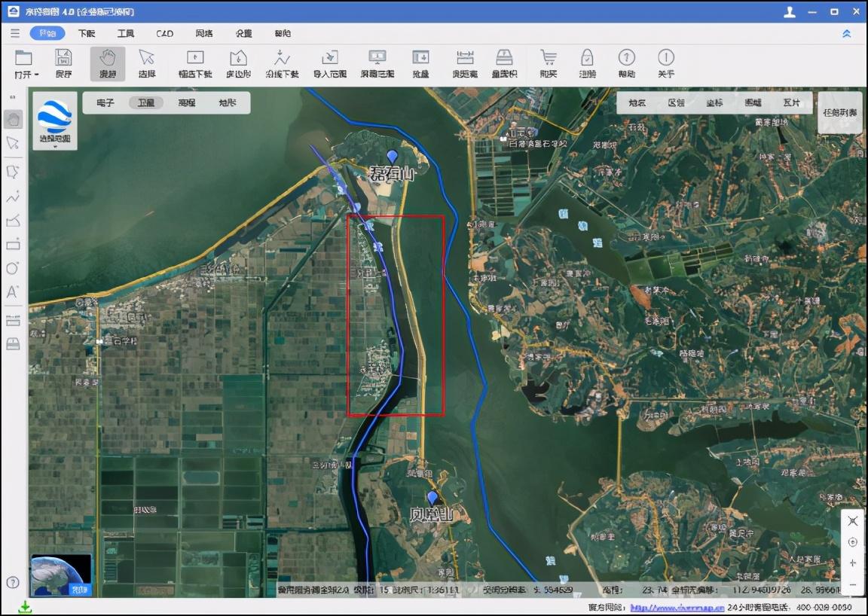Select the ruler distance-measure icon in the ribbon

coord(464,63)
